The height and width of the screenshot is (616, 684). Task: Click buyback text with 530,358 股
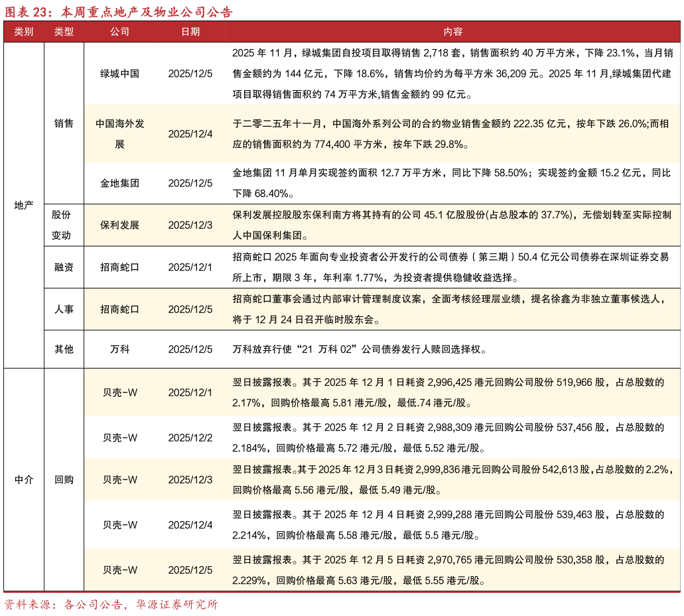click(448, 570)
